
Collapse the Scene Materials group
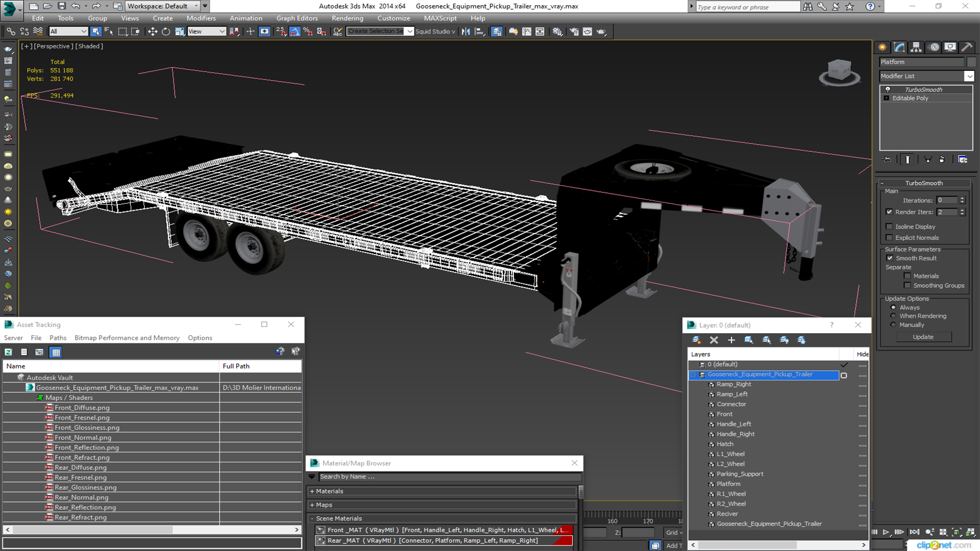312,518
